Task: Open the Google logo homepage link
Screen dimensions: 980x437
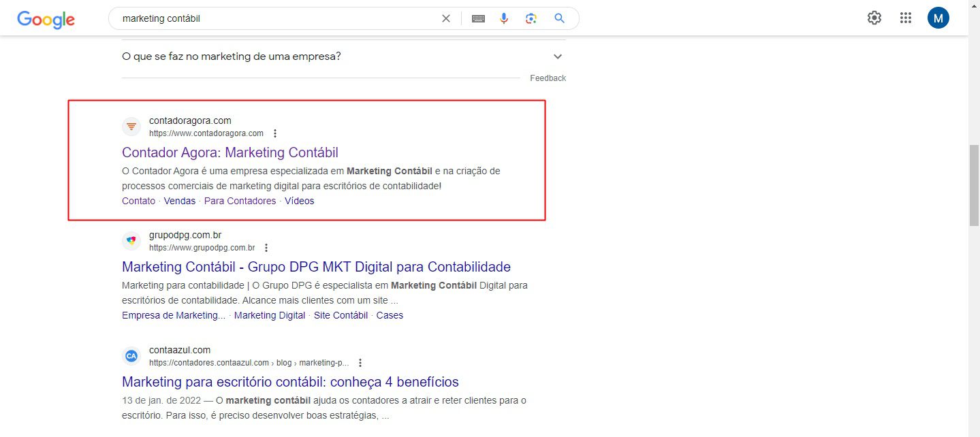Action: pyautogui.click(x=46, y=19)
